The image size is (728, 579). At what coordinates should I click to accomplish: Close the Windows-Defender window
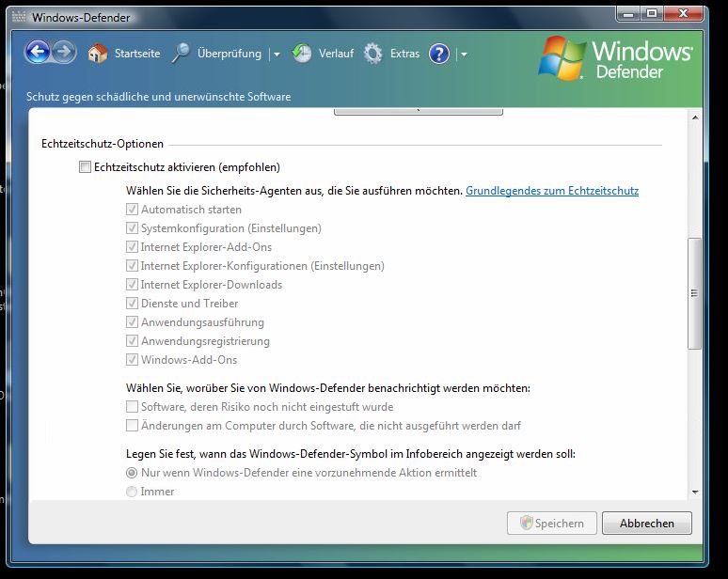tap(683, 14)
